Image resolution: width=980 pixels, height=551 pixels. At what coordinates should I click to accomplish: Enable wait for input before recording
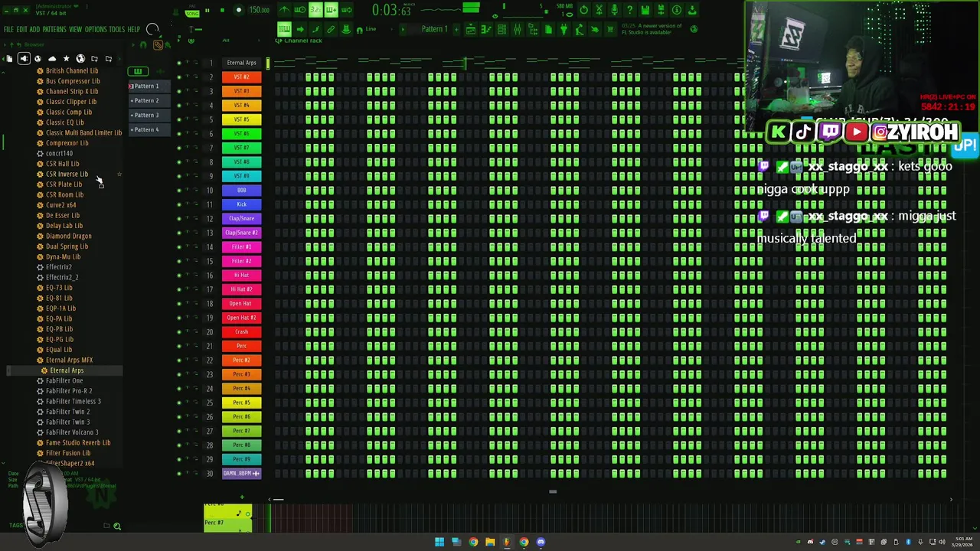click(x=300, y=10)
